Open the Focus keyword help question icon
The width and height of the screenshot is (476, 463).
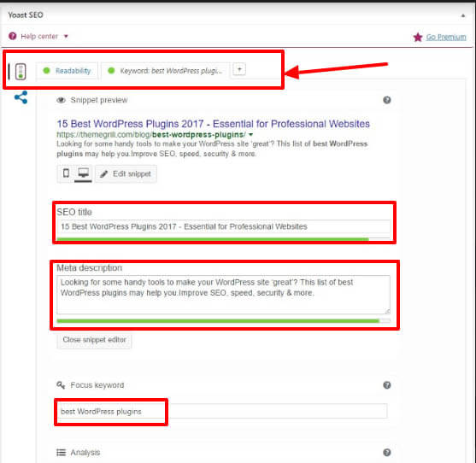click(387, 385)
